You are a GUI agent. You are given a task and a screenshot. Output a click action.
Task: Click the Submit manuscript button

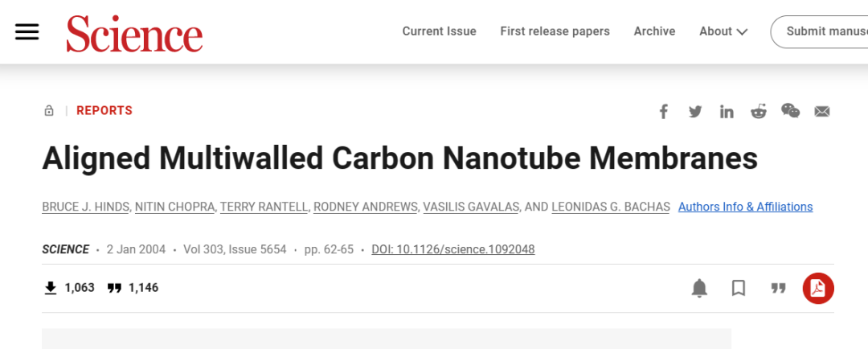point(824,31)
